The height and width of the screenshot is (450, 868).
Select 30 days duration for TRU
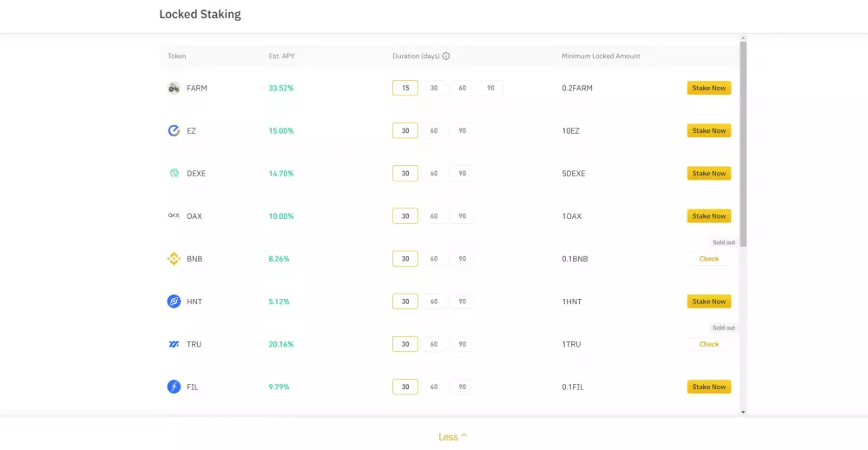[x=405, y=344]
